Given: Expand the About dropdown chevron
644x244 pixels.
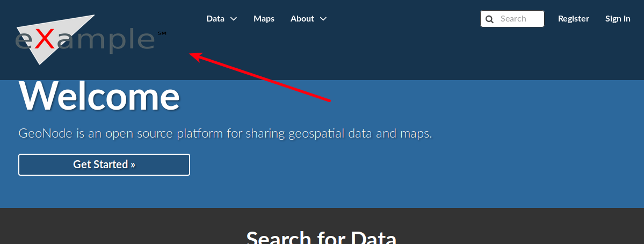Looking at the screenshot, I should [x=323, y=19].
